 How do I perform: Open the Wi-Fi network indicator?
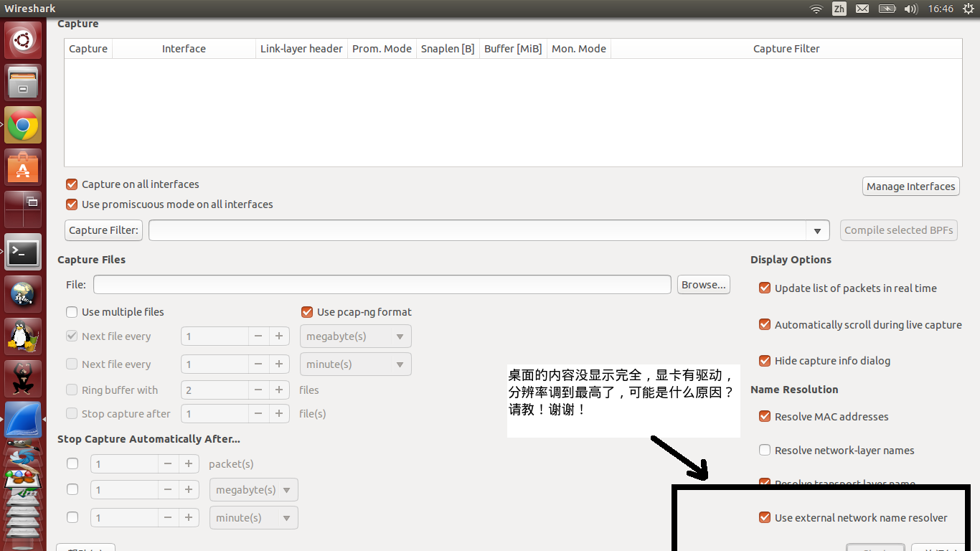(x=816, y=9)
